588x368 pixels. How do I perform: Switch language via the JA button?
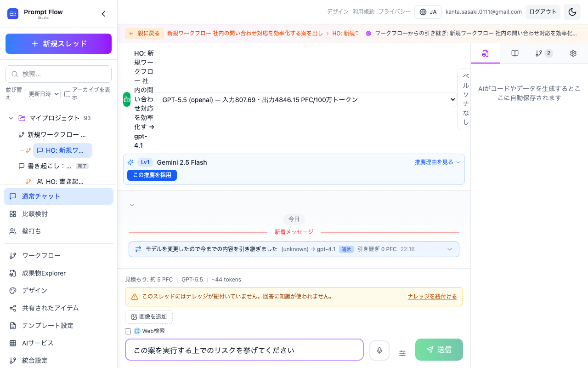[x=428, y=12]
